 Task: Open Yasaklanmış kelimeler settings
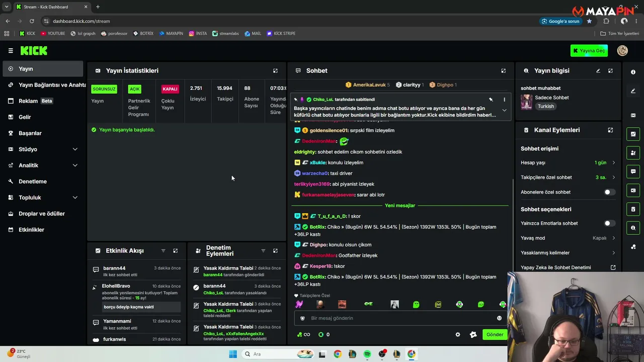[x=568, y=253]
